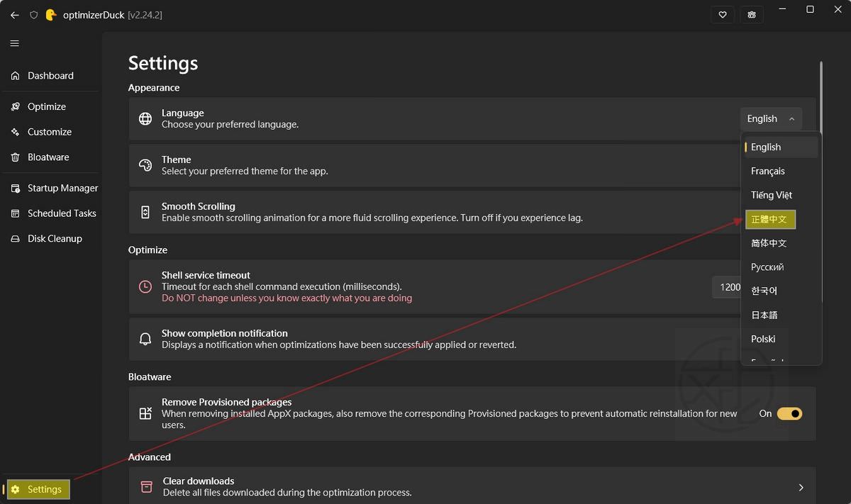Image resolution: width=851 pixels, height=504 pixels.
Task: Collapse the English language dropdown
Action: (x=772, y=119)
